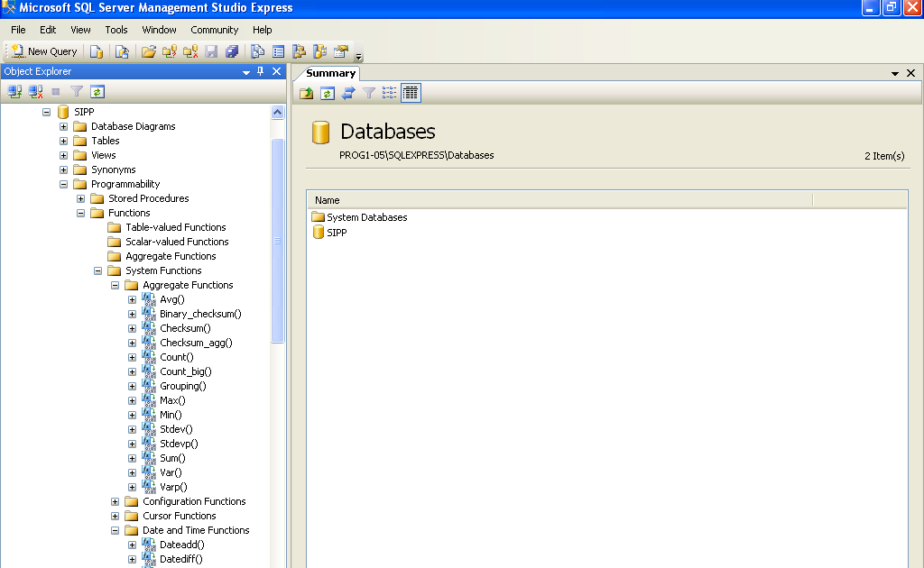Open the active files dropdown beside Summary tab

point(895,74)
